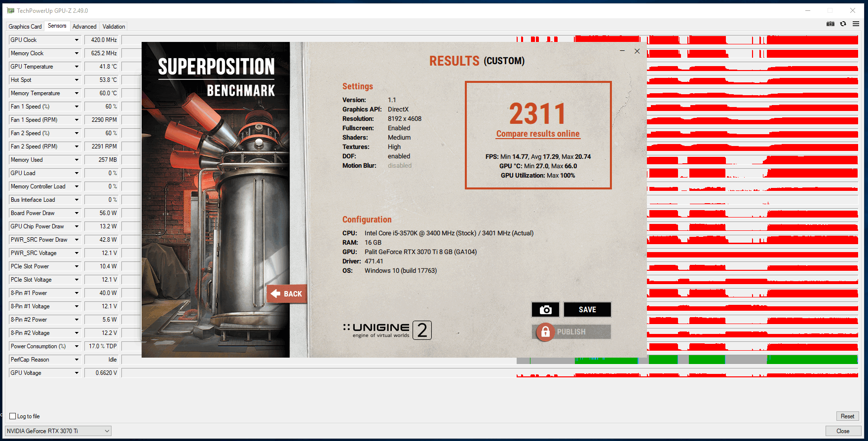Click the Reset button in GPU-Z
This screenshot has height=441, width=868.
[847, 416]
